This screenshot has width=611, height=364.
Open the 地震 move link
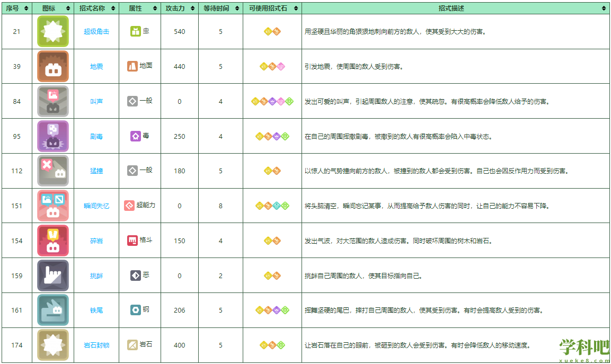tap(96, 67)
